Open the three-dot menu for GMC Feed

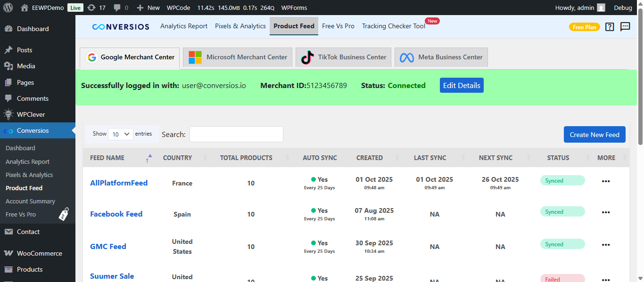pyautogui.click(x=606, y=244)
